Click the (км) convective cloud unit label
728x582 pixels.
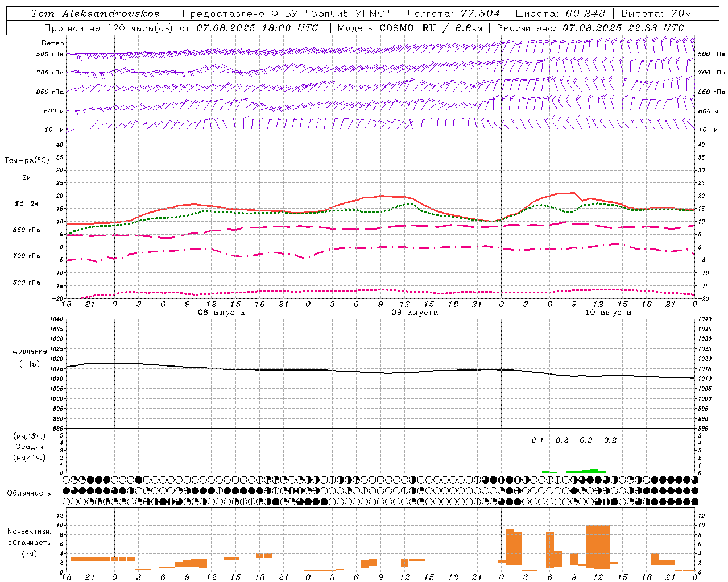[x=30, y=554]
